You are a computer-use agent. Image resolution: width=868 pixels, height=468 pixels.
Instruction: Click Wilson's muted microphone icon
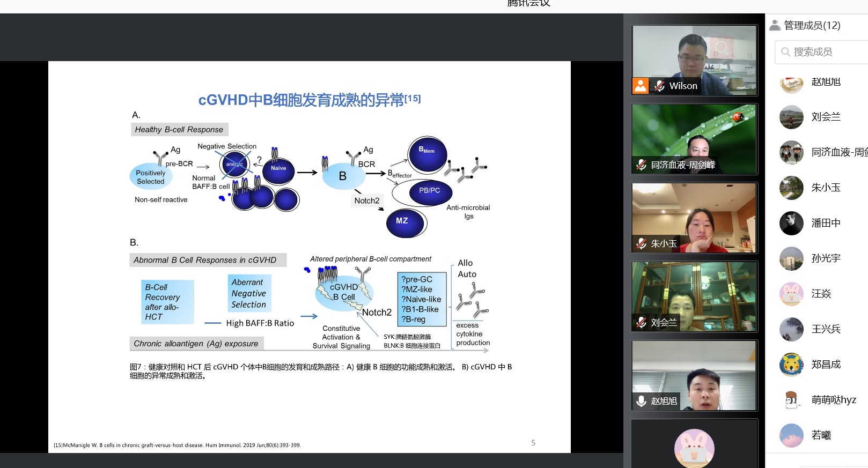(659, 86)
